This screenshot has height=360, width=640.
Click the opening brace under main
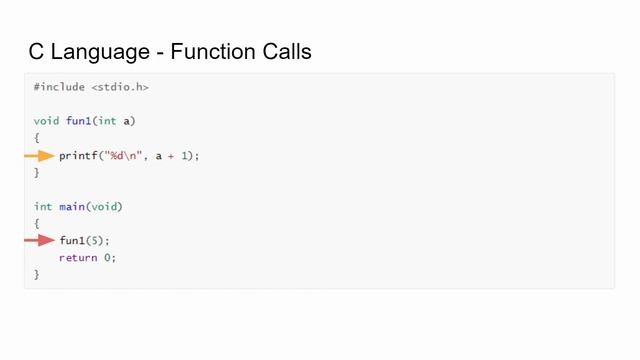tap(37, 223)
